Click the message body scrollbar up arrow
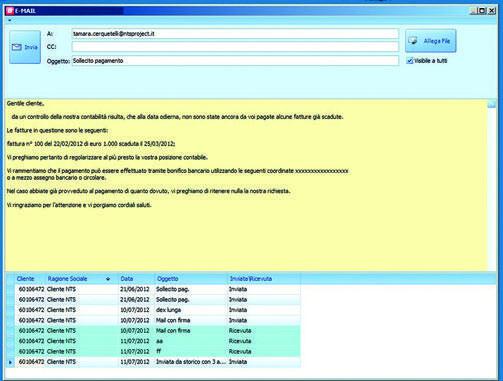The height and width of the screenshot is (381, 503). click(492, 104)
